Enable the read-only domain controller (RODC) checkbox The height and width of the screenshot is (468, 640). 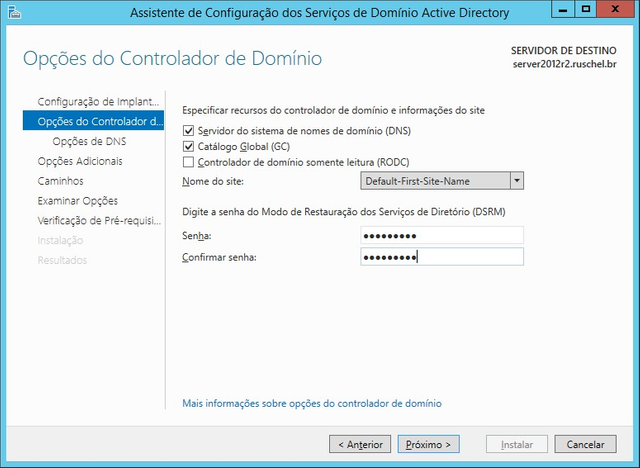(x=188, y=162)
